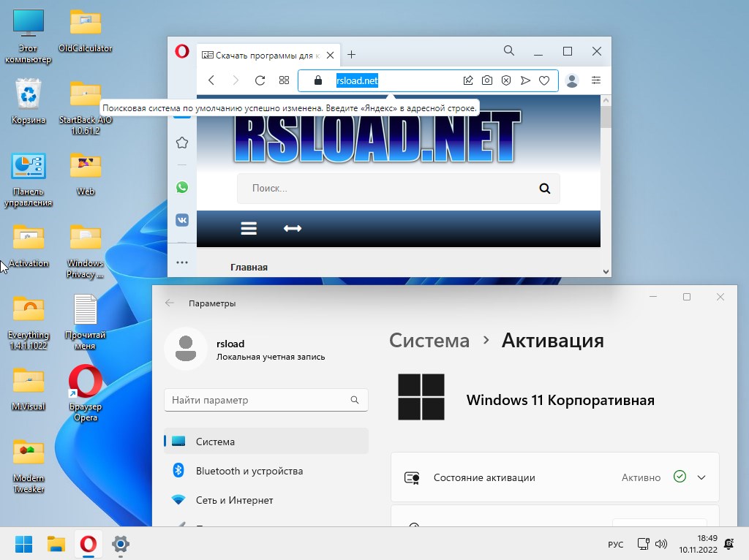Click the Opera page scrollbar up arrow

coord(606,100)
